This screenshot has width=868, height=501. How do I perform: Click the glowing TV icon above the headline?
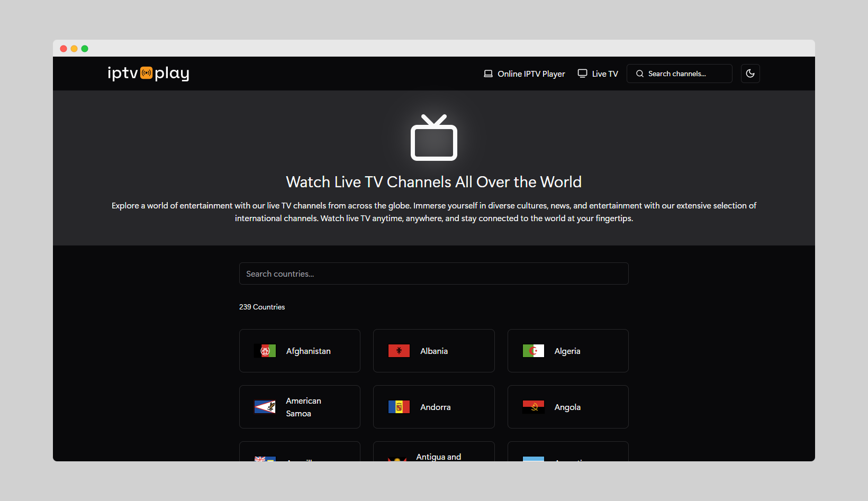pyautogui.click(x=433, y=138)
